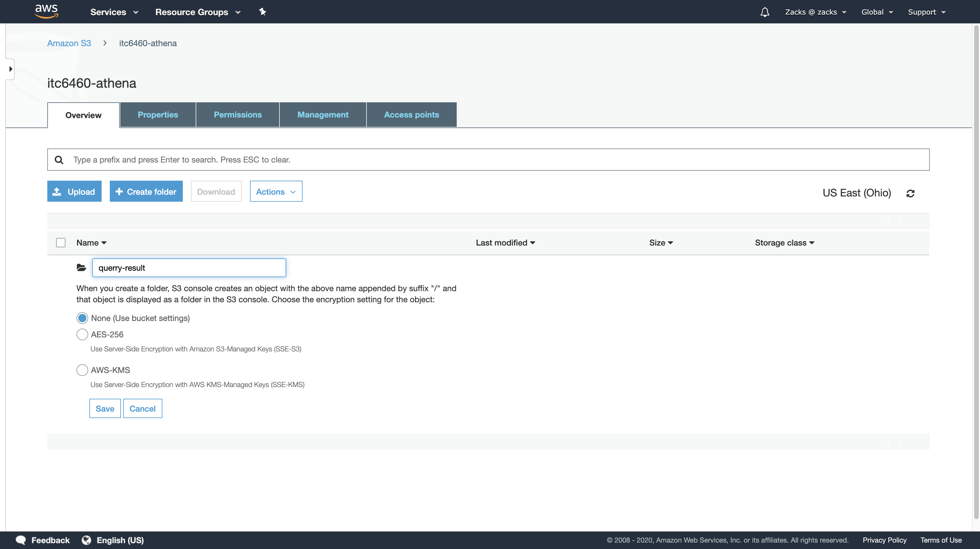Click the pin shortcuts icon in navbar
This screenshot has height=549, width=980.
pos(263,12)
